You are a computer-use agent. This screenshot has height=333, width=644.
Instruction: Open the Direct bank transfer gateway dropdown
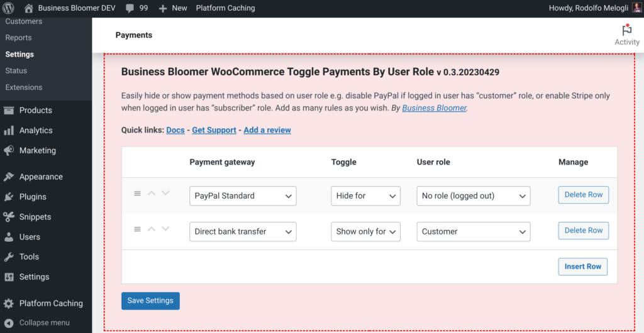[243, 232]
